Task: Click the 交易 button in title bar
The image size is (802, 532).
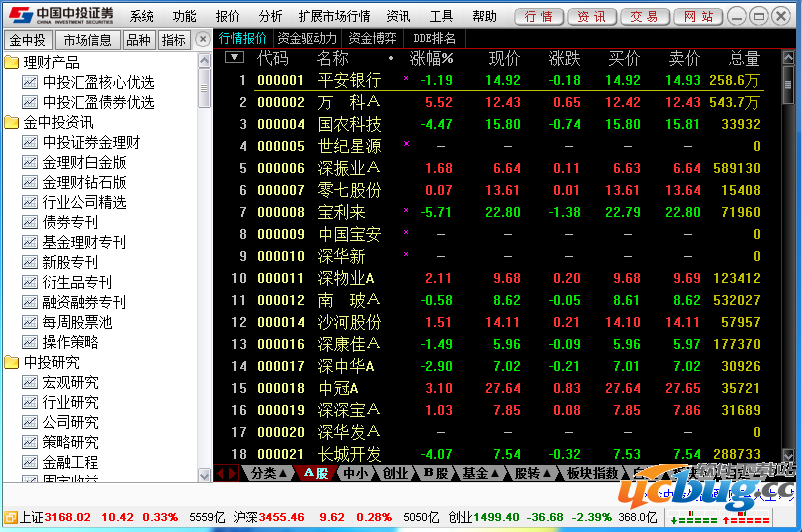Action: (644, 17)
